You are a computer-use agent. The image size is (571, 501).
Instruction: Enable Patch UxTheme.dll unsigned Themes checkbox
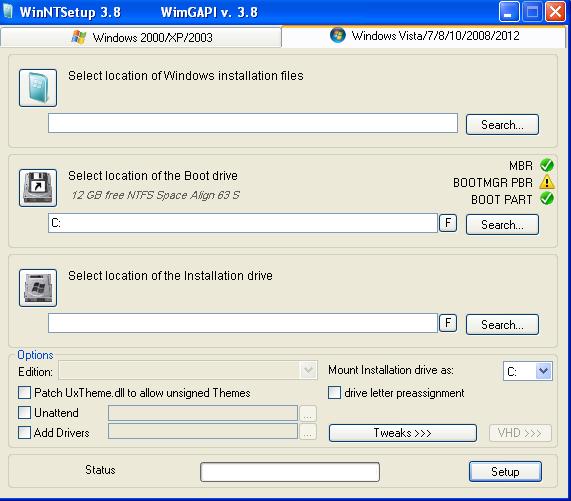point(24,392)
